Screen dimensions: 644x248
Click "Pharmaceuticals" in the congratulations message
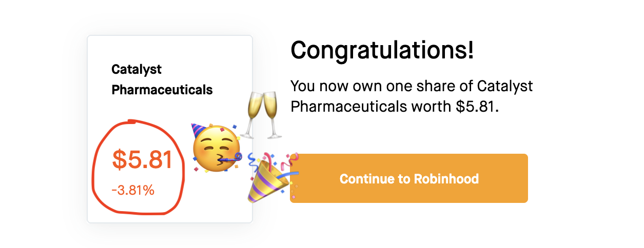[x=347, y=108]
